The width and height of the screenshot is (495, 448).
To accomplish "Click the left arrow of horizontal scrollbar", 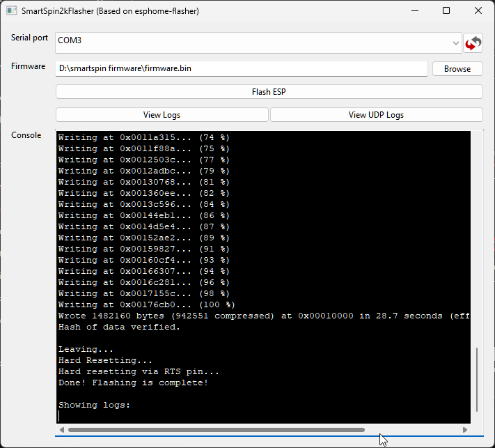I will coord(62,430).
